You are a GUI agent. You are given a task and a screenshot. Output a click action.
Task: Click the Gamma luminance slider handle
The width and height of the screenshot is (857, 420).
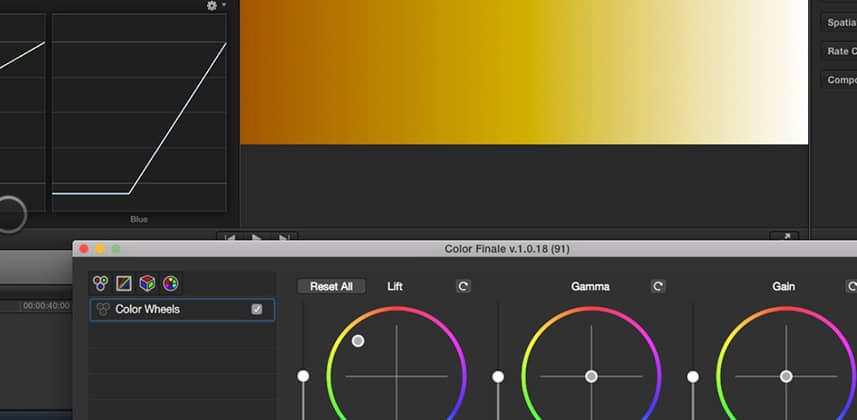click(498, 377)
